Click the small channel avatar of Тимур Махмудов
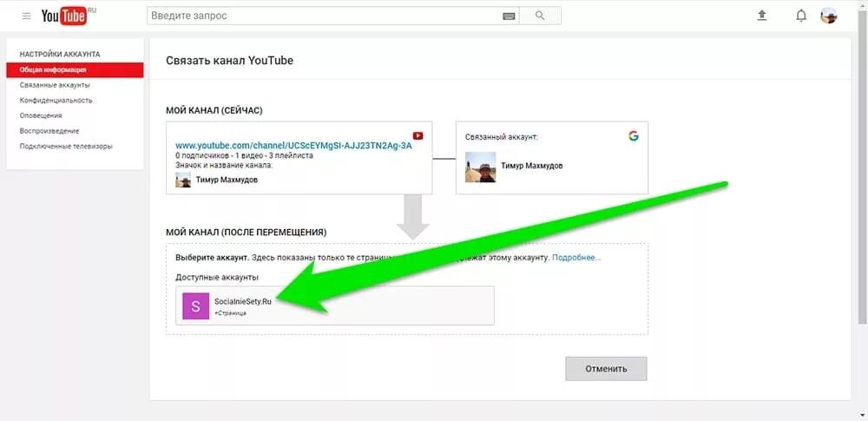 coord(183,180)
